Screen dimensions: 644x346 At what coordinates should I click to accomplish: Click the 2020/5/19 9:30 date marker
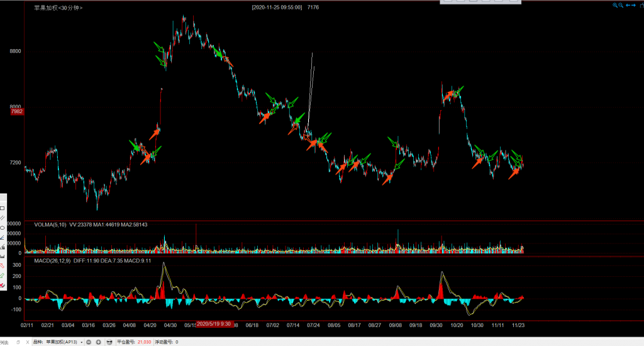coord(214,324)
